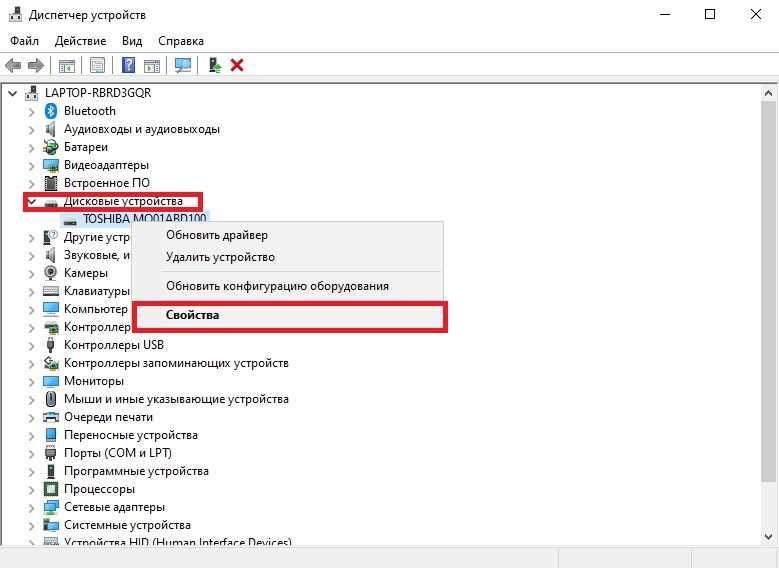This screenshot has height=568, width=779.
Task: Click the Сетевые адаптеры network icon
Action: (51, 507)
